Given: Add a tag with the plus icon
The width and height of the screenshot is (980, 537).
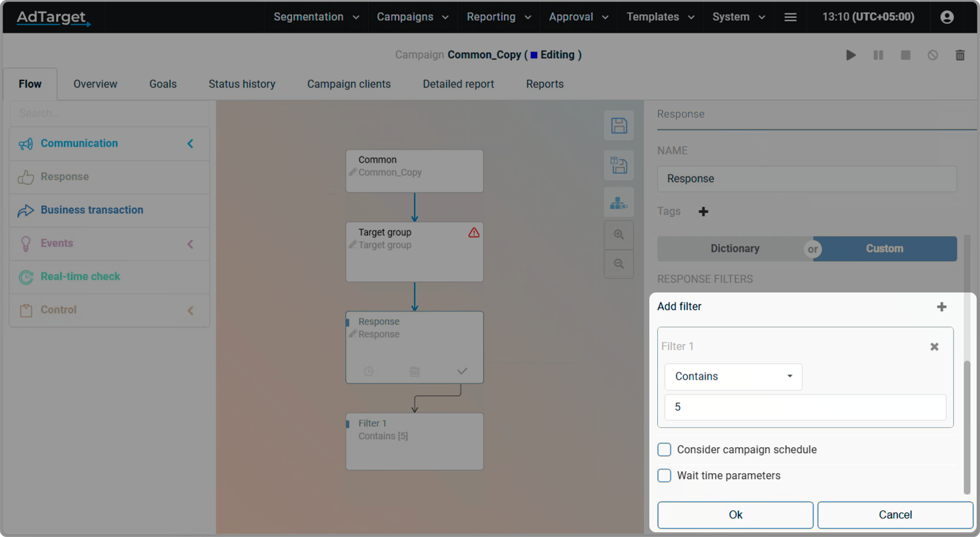Looking at the screenshot, I should point(703,211).
